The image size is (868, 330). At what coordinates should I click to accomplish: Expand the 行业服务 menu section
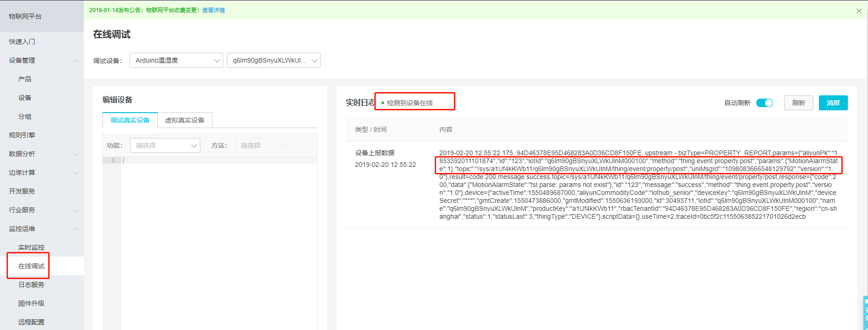click(x=42, y=210)
